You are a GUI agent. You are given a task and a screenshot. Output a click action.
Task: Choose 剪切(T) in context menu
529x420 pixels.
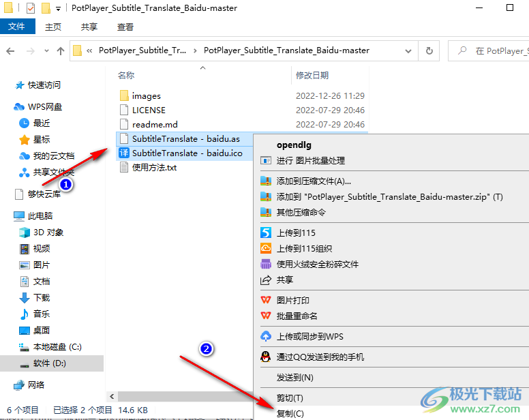[x=290, y=398]
